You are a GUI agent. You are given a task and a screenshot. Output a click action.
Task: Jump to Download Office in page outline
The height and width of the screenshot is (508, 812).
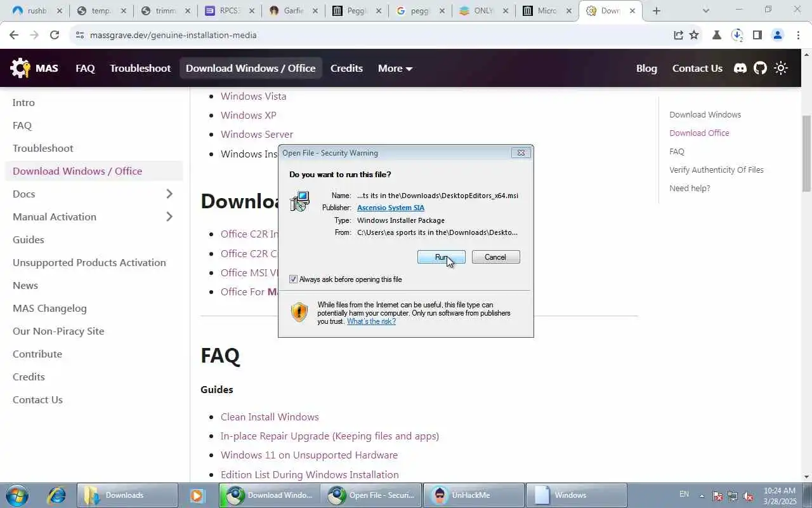pos(699,133)
